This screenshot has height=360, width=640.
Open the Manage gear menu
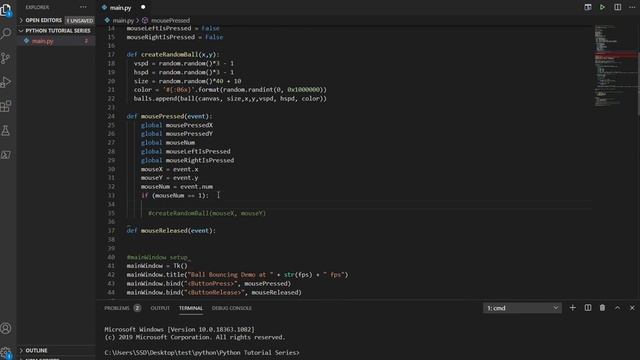[6, 352]
